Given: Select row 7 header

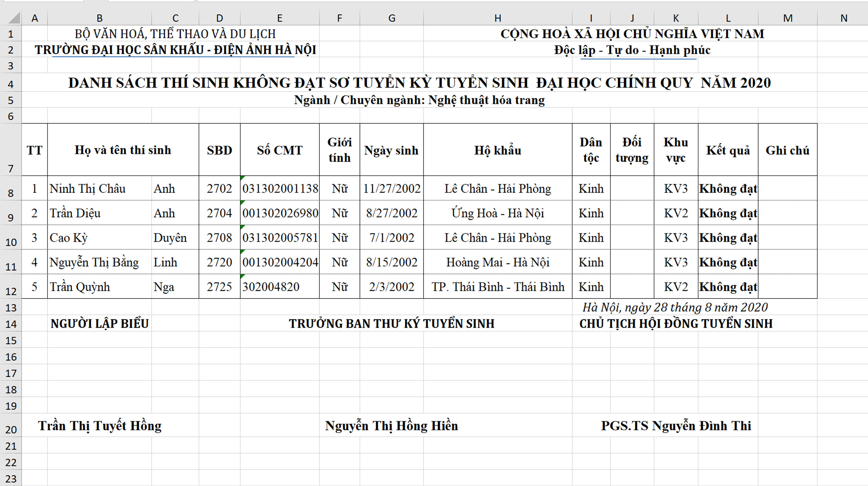Looking at the screenshot, I should [x=11, y=150].
